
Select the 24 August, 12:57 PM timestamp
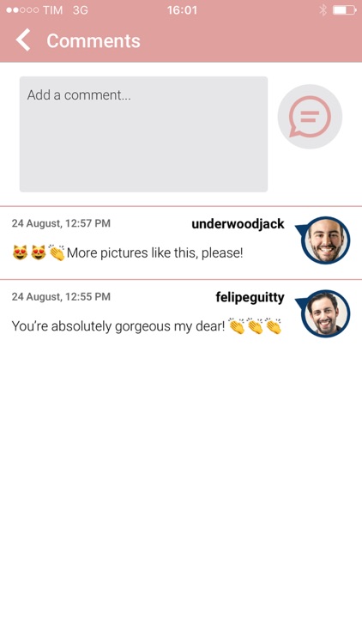(x=61, y=223)
